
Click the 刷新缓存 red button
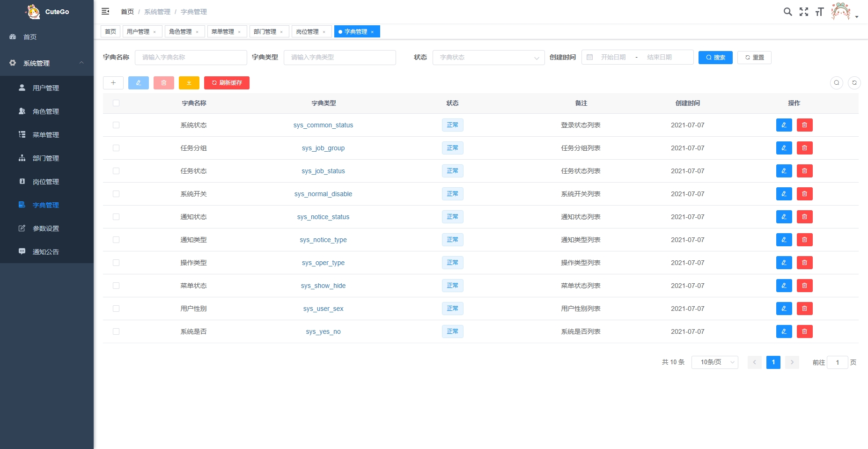(x=227, y=83)
